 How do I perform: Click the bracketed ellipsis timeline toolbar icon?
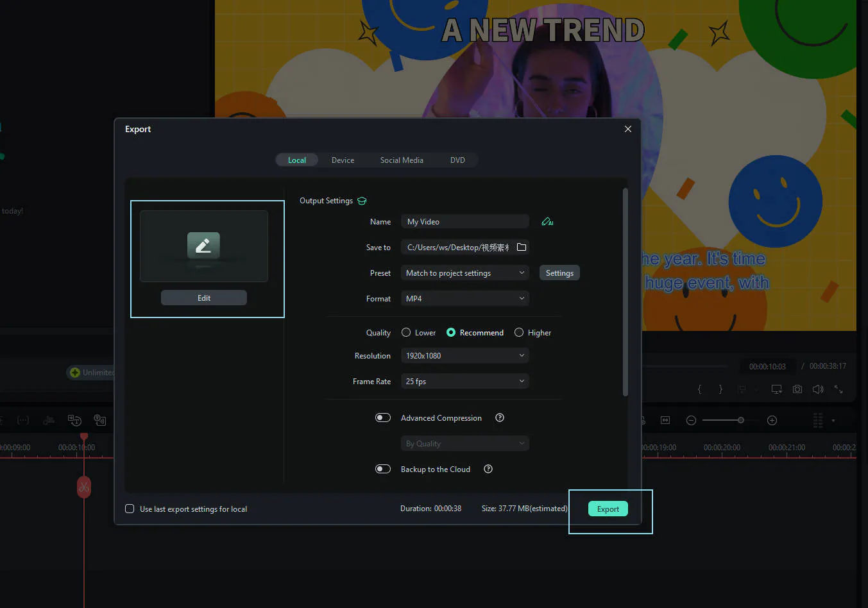(23, 420)
